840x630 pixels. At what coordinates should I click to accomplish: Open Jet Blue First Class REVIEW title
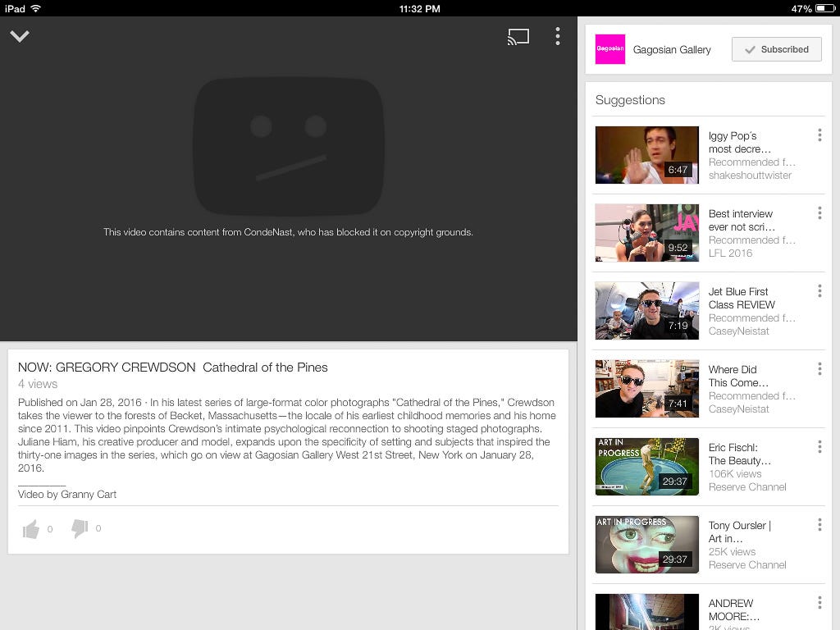tap(742, 298)
